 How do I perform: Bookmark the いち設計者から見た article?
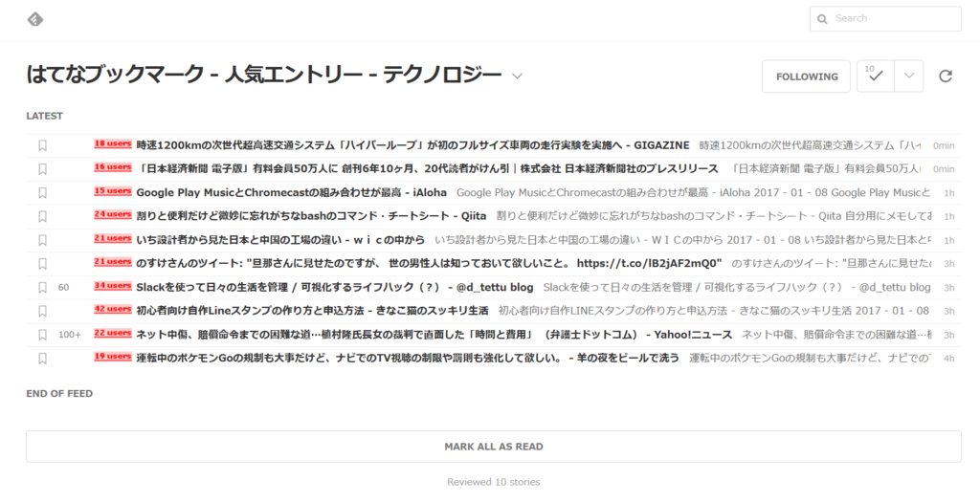coord(42,240)
